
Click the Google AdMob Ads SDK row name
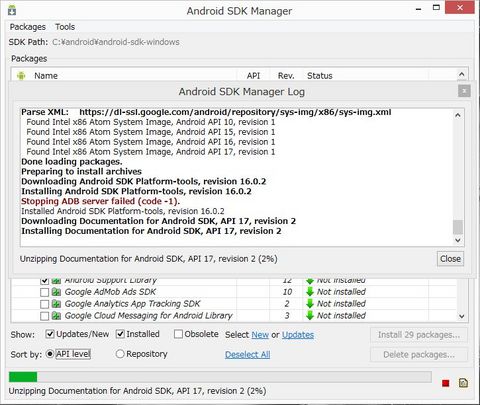point(110,292)
